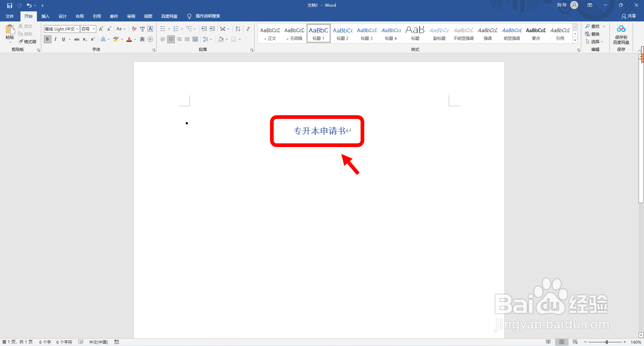Open the Font dialog launcher

pos(154,50)
